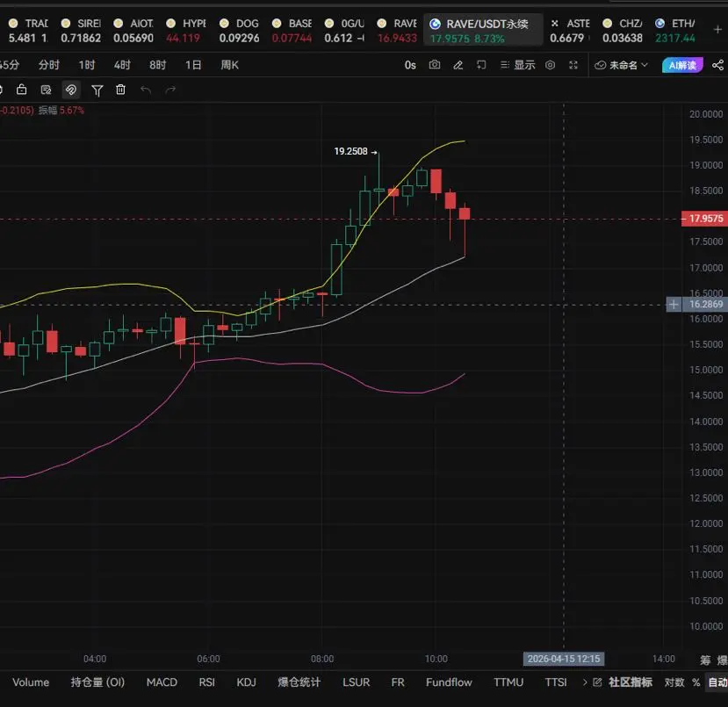Click the 0s countdown indicator
The height and width of the screenshot is (707, 728).
[x=410, y=65]
